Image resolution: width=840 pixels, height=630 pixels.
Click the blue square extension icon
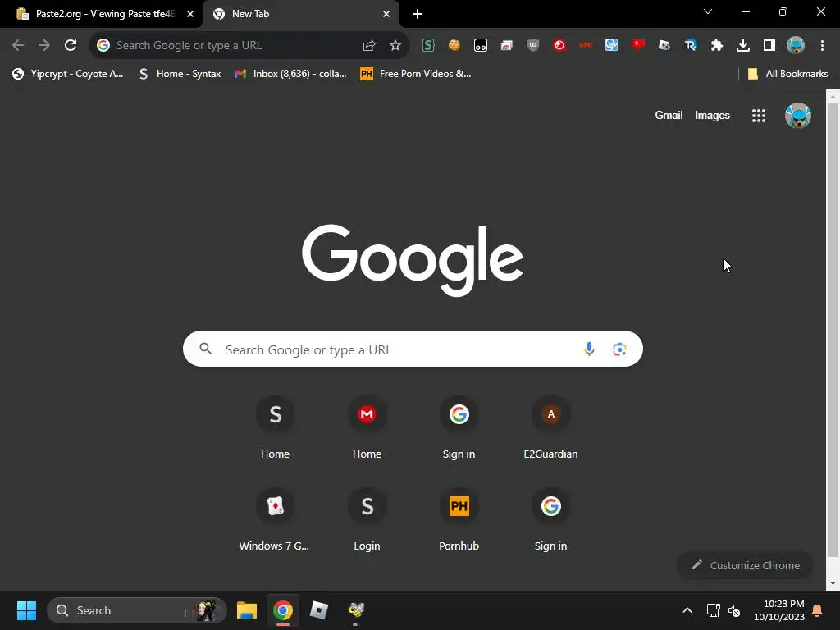(x=612, y=46)
